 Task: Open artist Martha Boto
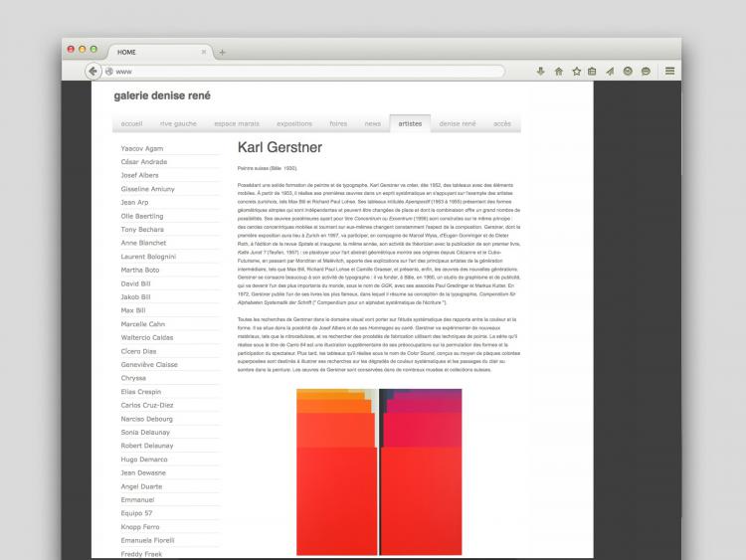point(140,270)
